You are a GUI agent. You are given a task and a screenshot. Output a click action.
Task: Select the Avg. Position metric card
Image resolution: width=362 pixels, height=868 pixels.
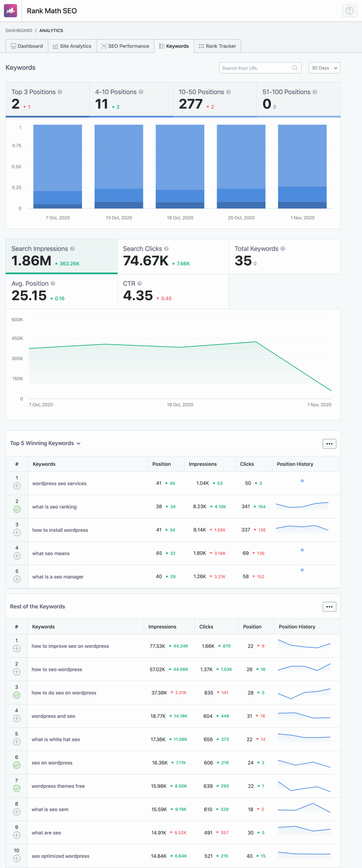61,291
